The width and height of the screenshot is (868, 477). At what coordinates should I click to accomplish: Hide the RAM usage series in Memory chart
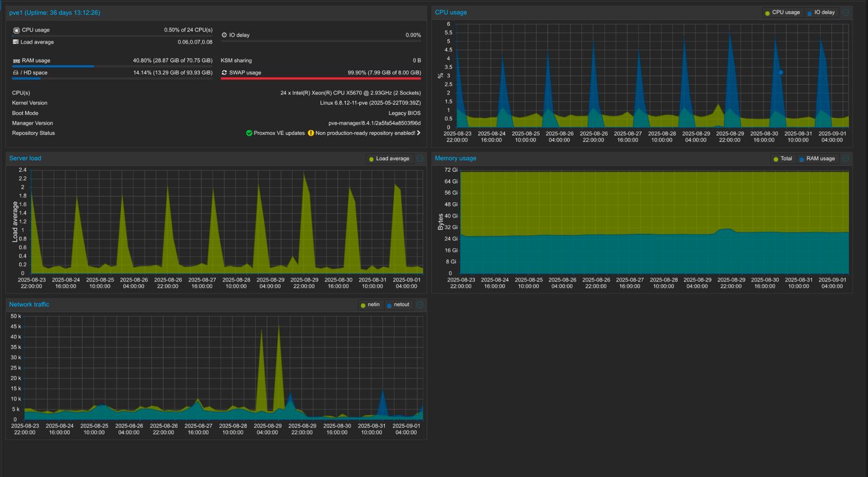817,159
